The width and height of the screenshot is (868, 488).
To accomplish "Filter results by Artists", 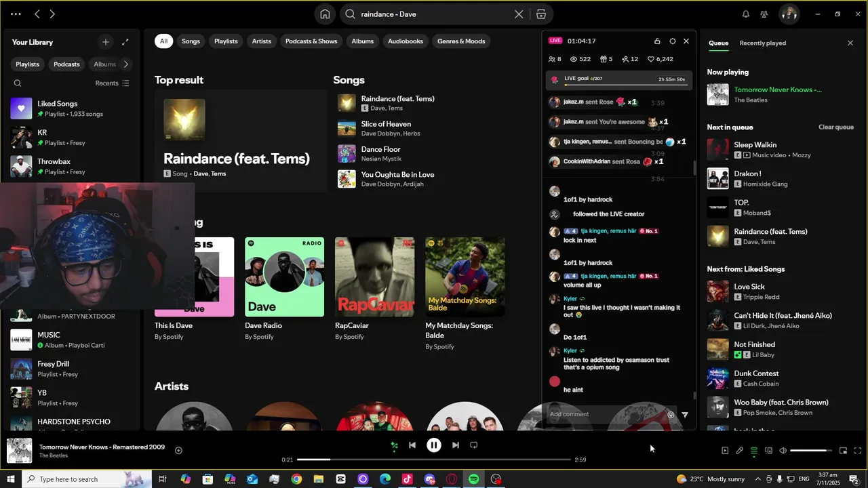I will point(261,41).
